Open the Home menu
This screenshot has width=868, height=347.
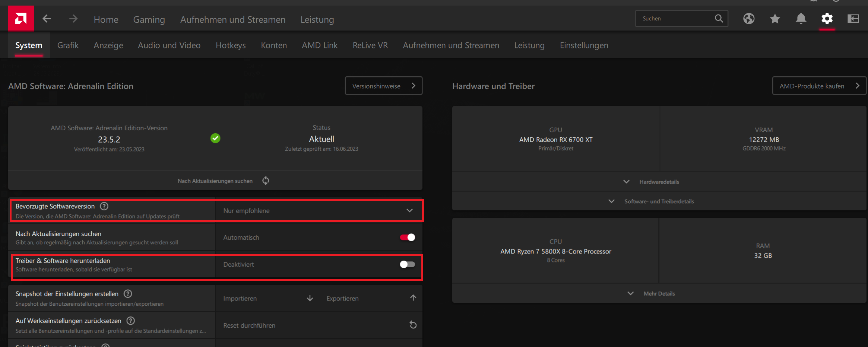click(x=106, y=19)
